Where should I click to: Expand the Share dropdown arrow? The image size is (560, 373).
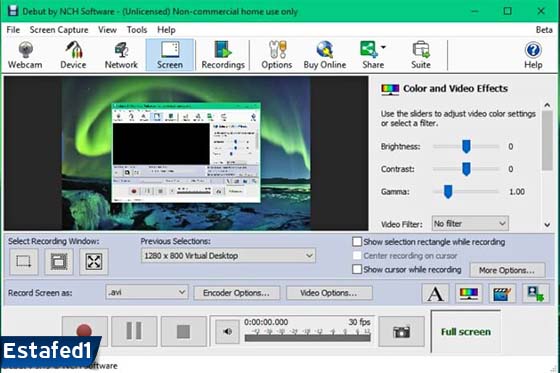pos(383,47)
